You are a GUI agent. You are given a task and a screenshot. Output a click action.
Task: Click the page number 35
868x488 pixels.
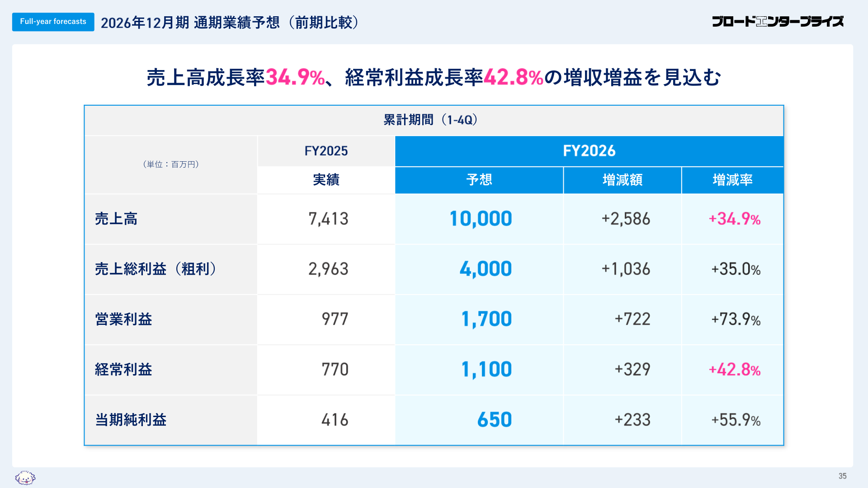842,476
